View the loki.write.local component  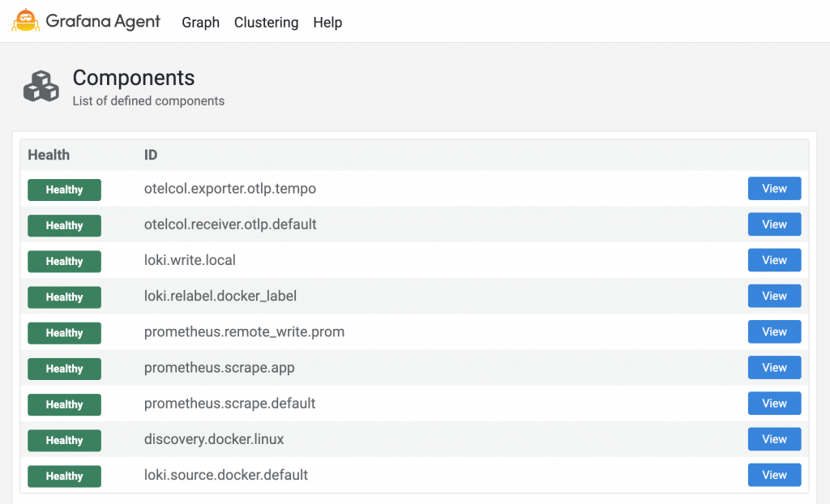point(774,260)
